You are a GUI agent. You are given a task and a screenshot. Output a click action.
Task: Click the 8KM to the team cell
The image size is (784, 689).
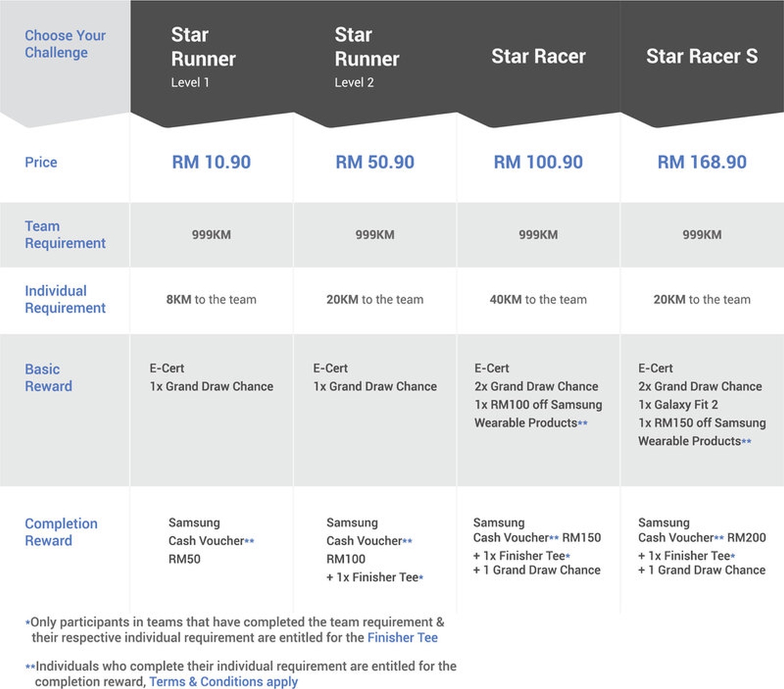(x=211, y=300)
